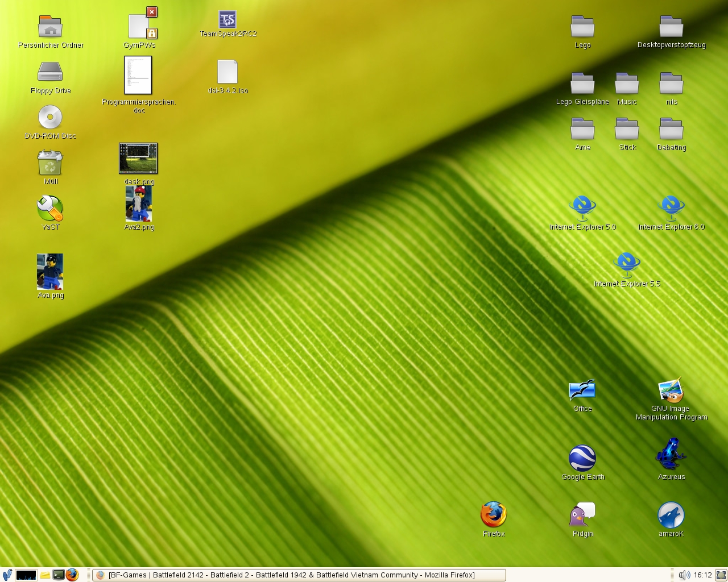Open the main menu in the panel
This screenshot has width=728, height=582.
[x=7, y=575]
